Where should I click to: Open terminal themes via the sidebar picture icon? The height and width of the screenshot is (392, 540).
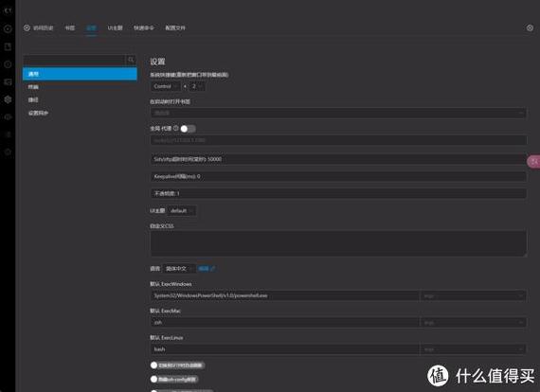[8, 82]
